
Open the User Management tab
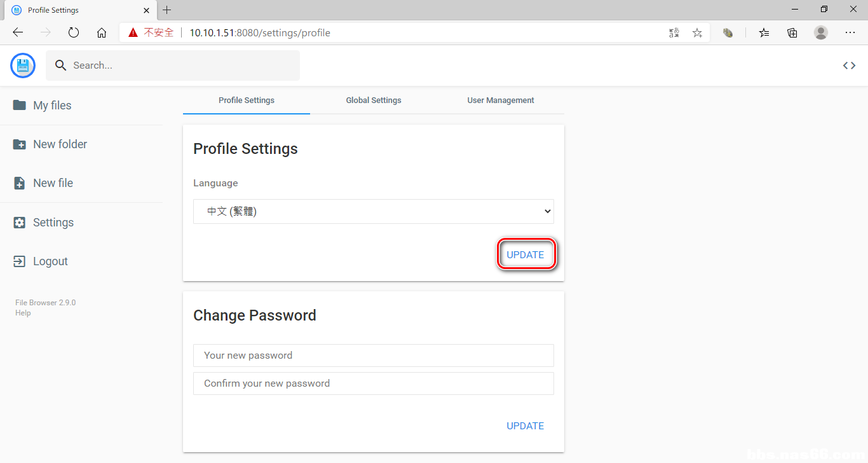[x=501, y=100]
